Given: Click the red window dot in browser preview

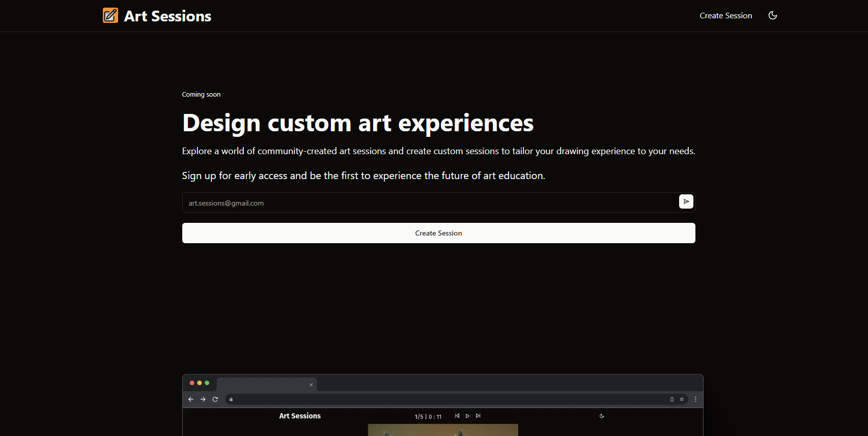Looking at the screenshot, I should tap(192, 383).
